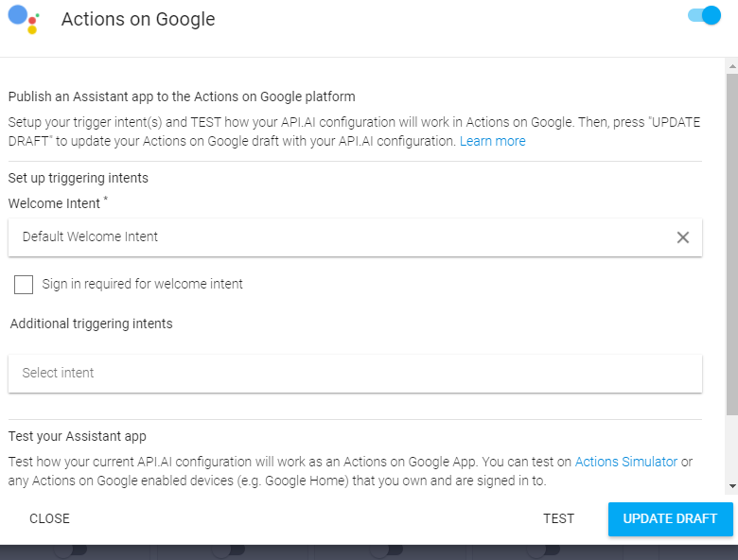Screen dimensions: 738x560
Task: Click the Sign in required label text
Action: point(142,284)
